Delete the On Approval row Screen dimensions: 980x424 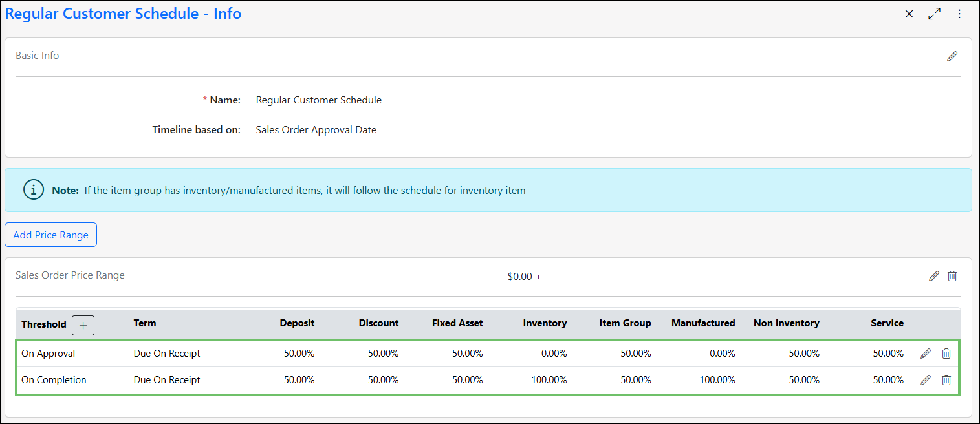click(946, 354)
